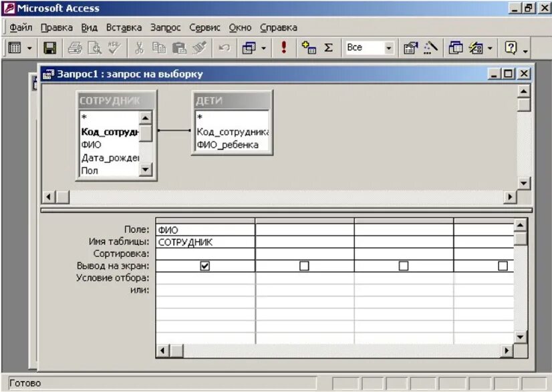The height and width of the screenshot is (392, 552).
Task: Open the Справка menu
Action: click(279, 27)
